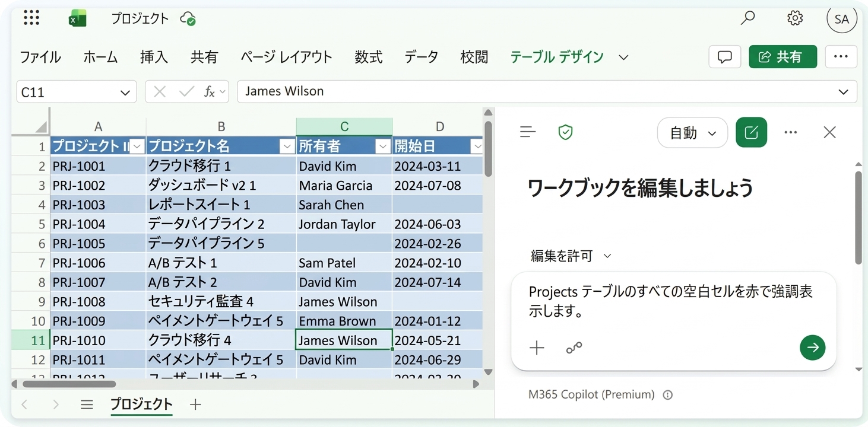868x427 pixels.
Task: Confirm the entry with checkmark icon
Action: coord(186,92)
